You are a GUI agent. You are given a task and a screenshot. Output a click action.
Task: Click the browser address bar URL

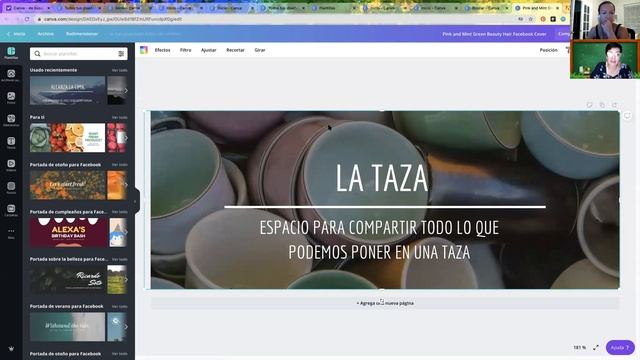[113, 19]
